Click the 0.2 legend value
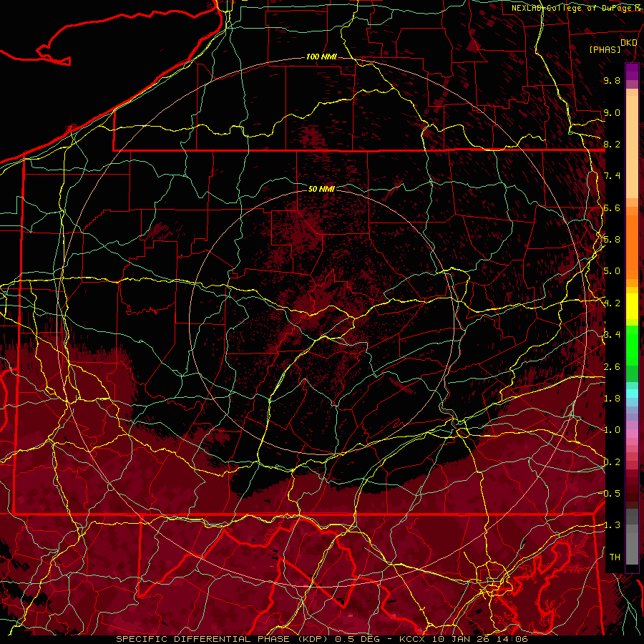The width and height of the screenshot is (644, 644). pos(612,462)
